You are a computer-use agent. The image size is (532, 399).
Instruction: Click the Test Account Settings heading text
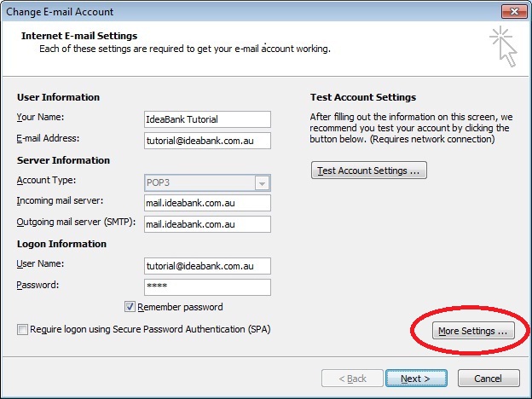pyautogui.click(x=363, y=97)
